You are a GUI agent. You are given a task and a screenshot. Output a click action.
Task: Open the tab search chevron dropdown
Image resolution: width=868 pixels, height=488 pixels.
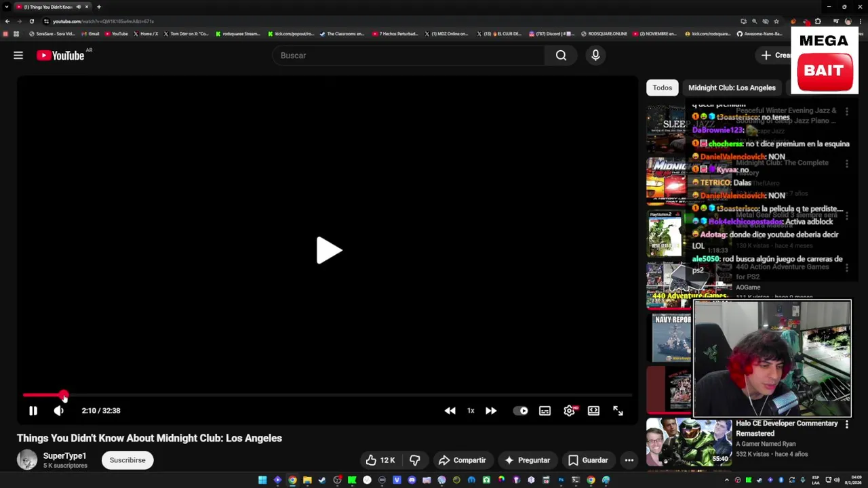point(7,7)
